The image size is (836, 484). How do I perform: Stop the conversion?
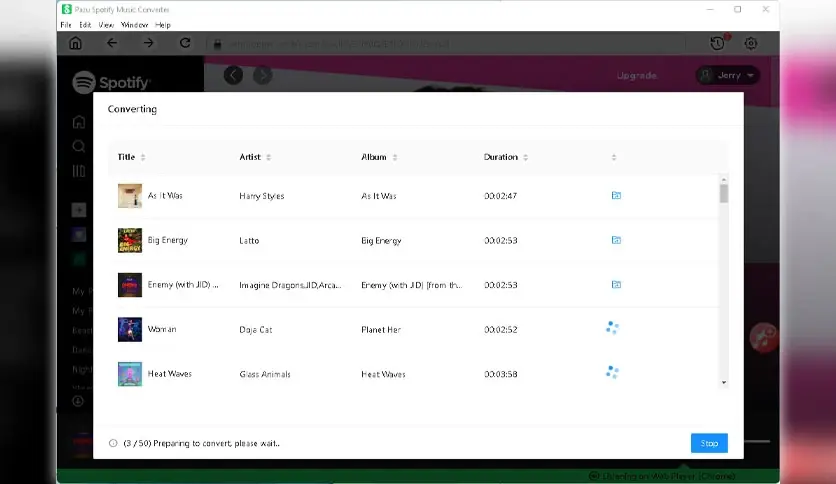tap(709, 443)
